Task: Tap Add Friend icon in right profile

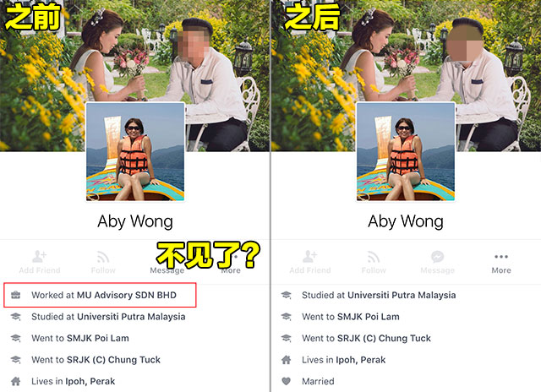Action: pos(310,257)
